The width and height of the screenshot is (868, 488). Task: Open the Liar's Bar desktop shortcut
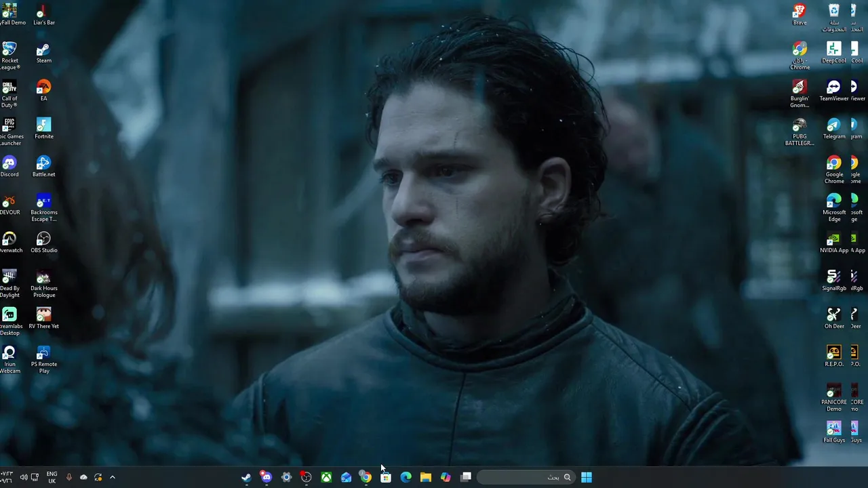43,15
